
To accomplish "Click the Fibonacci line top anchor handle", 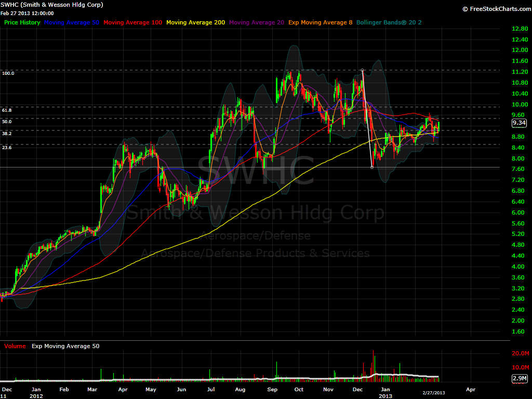I will (362, 70).
